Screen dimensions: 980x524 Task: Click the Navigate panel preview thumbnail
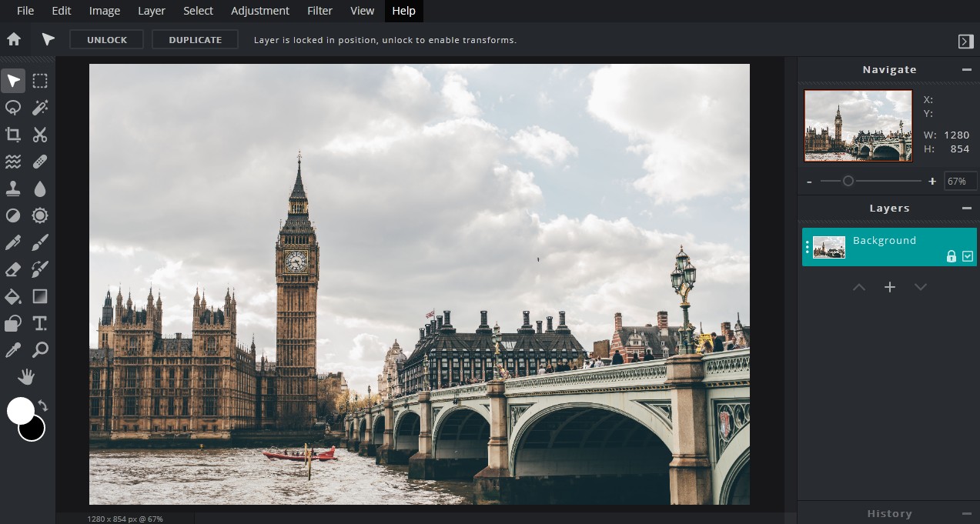(x=858, y=126)
